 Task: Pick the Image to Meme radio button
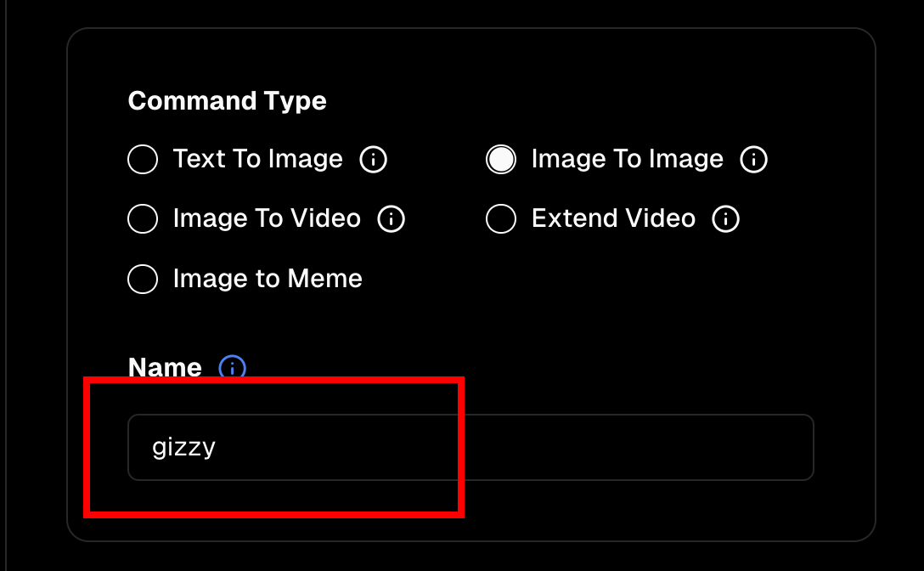pyautogui.click(x=143, y=279)
